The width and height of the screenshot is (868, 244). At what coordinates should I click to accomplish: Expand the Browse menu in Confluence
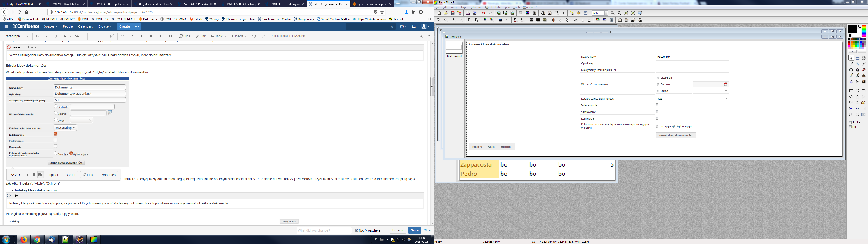(x=105, y=26)
